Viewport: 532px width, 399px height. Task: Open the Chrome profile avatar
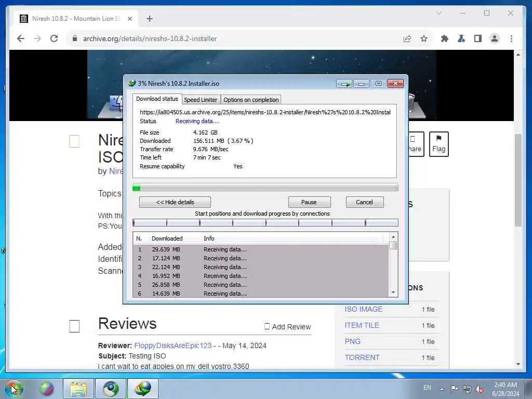(495, 38)
